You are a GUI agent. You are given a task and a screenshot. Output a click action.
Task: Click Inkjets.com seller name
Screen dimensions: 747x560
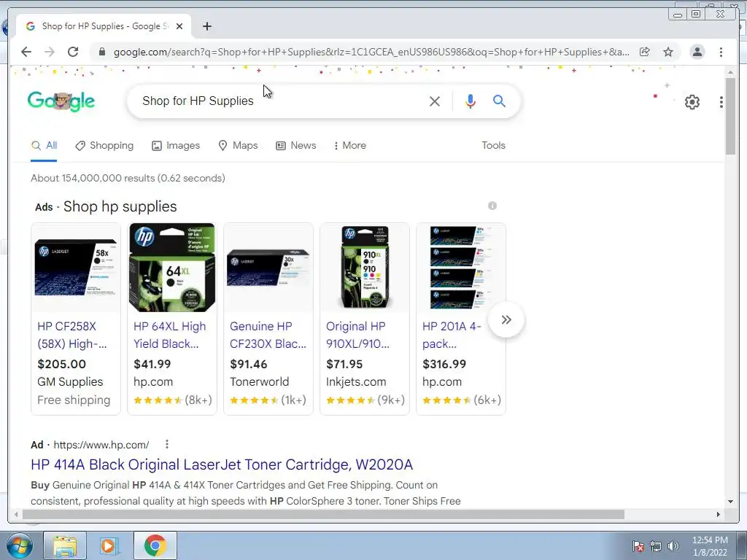click(x=356, y=382)
